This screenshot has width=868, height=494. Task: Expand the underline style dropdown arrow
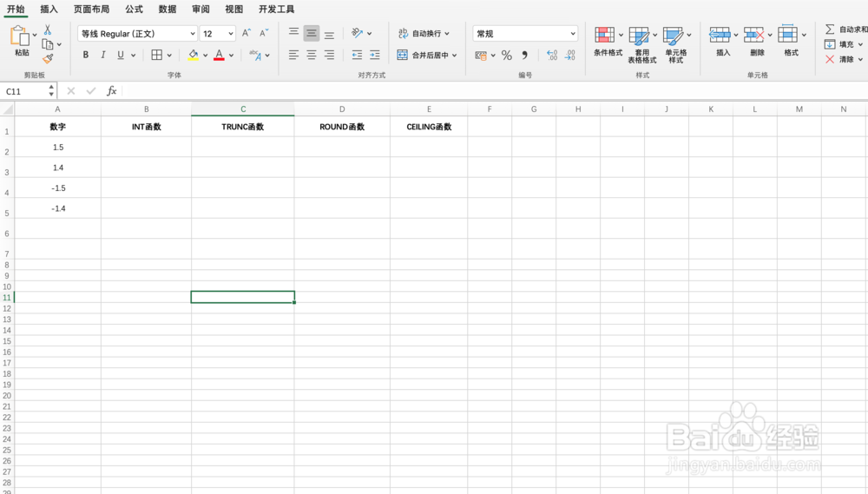(x=134, y=56)
